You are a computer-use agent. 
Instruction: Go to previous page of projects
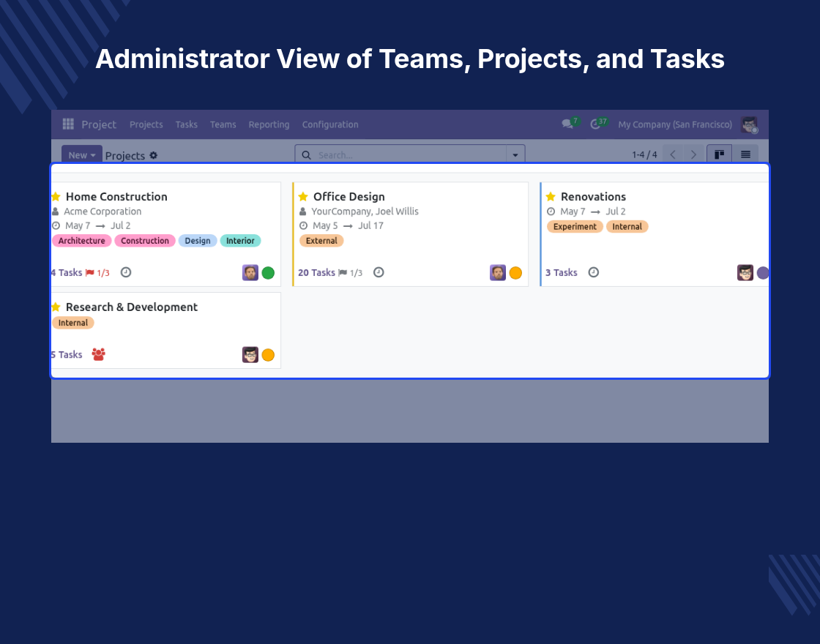coord(673,154)
